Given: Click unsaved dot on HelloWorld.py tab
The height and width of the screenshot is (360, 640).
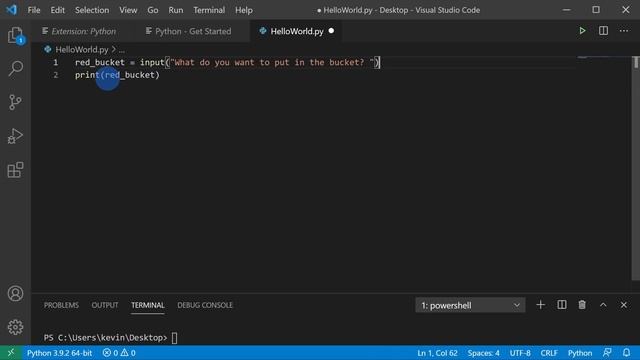Looking at the screenshot, I should [331, 31].
